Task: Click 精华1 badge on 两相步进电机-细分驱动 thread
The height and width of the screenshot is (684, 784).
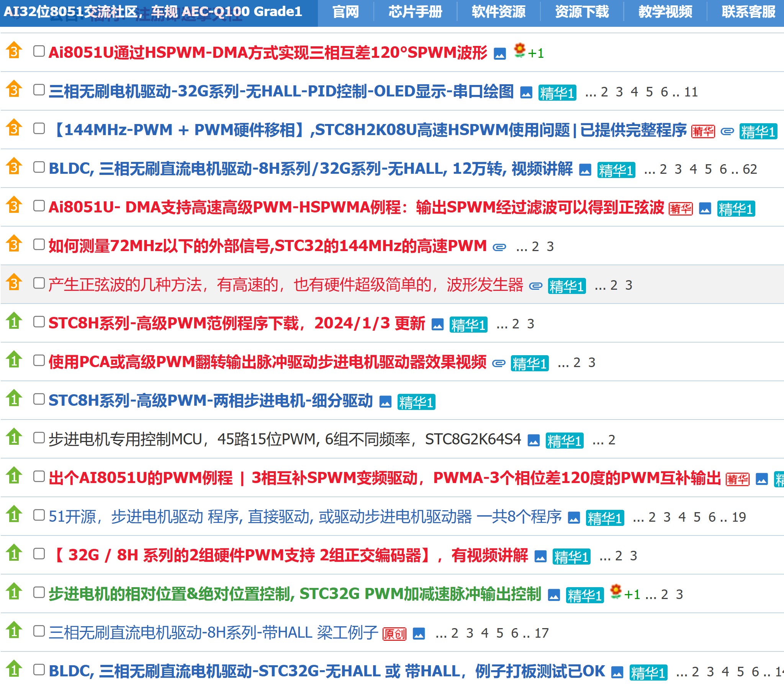Action: tap(416, 402)
